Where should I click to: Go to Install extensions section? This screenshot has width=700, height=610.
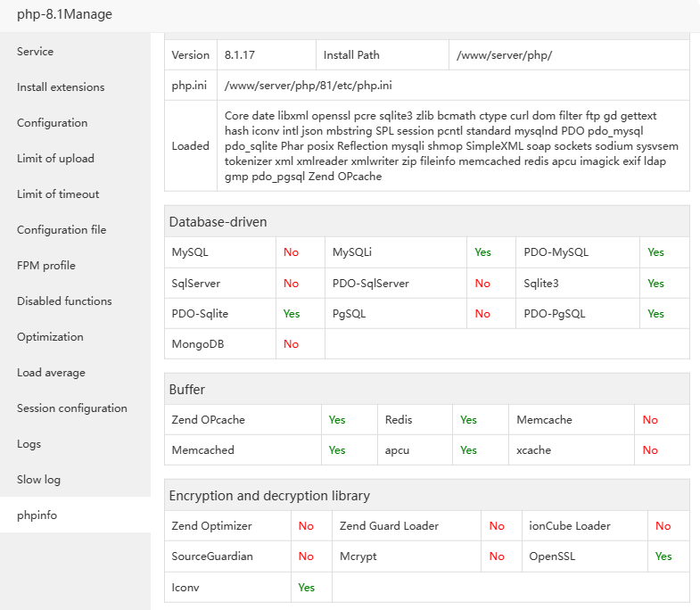[x=61, y=87]
